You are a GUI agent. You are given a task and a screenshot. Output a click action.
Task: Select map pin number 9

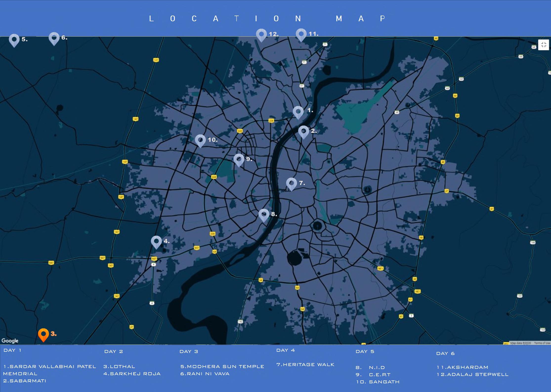click(x=239, y=160)
